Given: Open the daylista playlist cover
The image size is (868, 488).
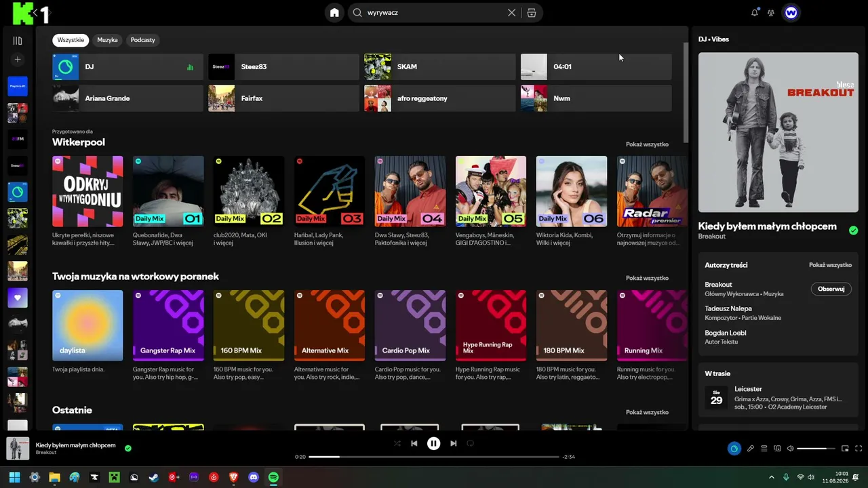Looking at the screenshot, I should tap(87, 325).
